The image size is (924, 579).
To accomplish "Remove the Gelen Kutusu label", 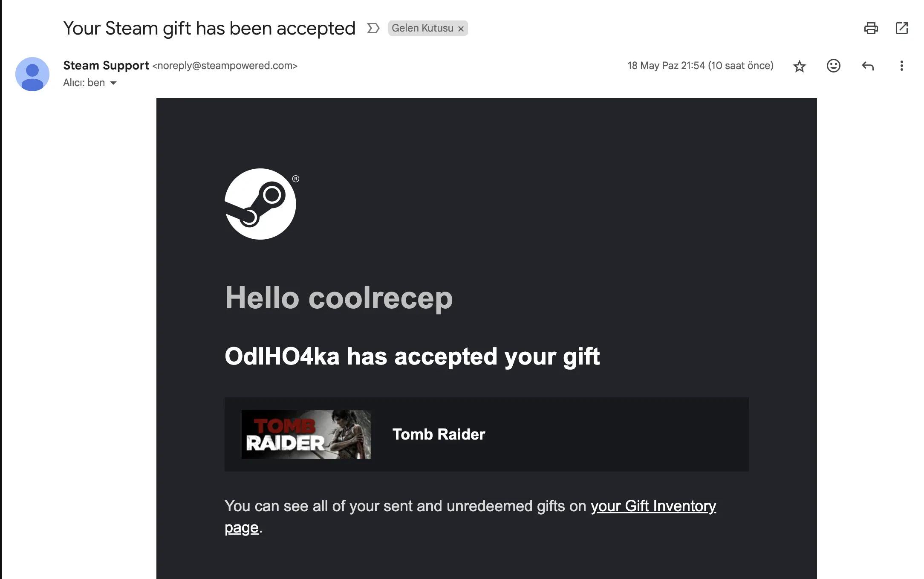I will point(461,29).
